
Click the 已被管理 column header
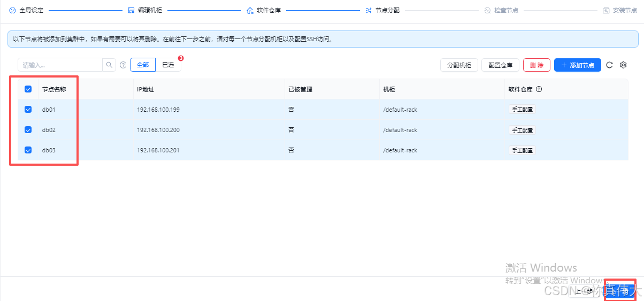click(x=300, y=89)
